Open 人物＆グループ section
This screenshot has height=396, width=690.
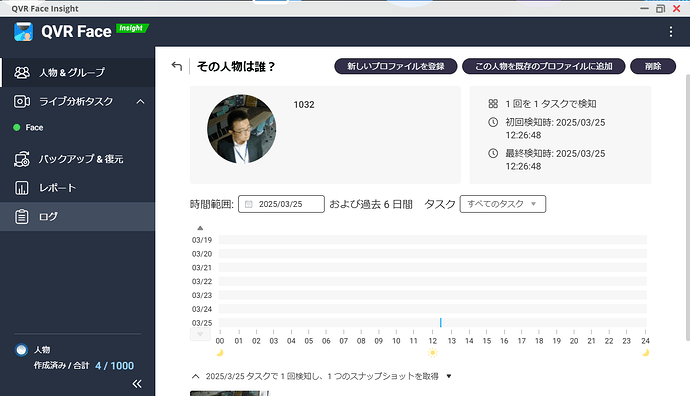77,72
